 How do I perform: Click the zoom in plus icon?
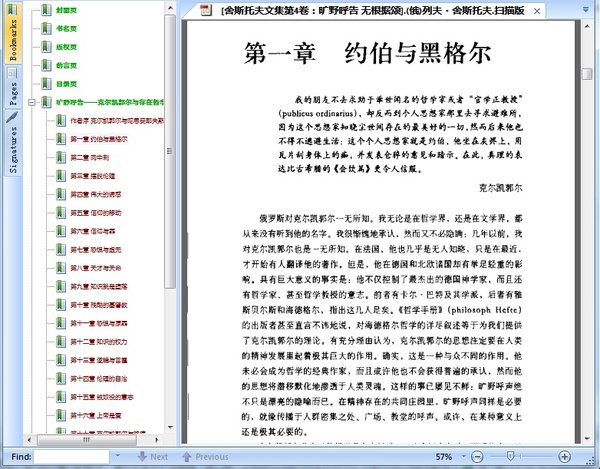click(565, 456)
